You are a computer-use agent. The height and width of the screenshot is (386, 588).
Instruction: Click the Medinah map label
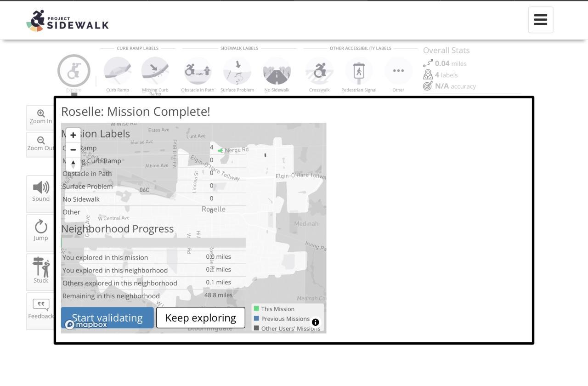tap(306, 224)
